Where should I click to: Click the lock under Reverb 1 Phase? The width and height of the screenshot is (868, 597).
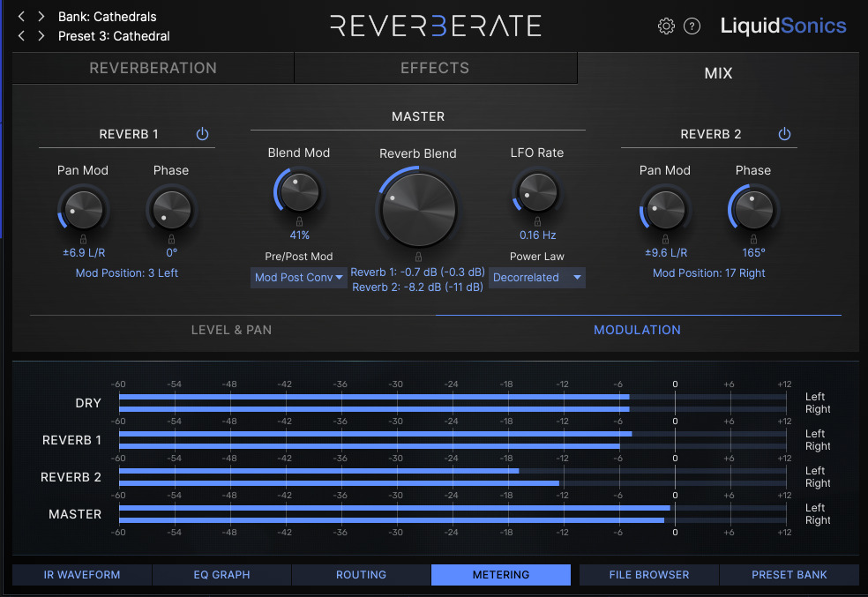(x=172, y=239)
